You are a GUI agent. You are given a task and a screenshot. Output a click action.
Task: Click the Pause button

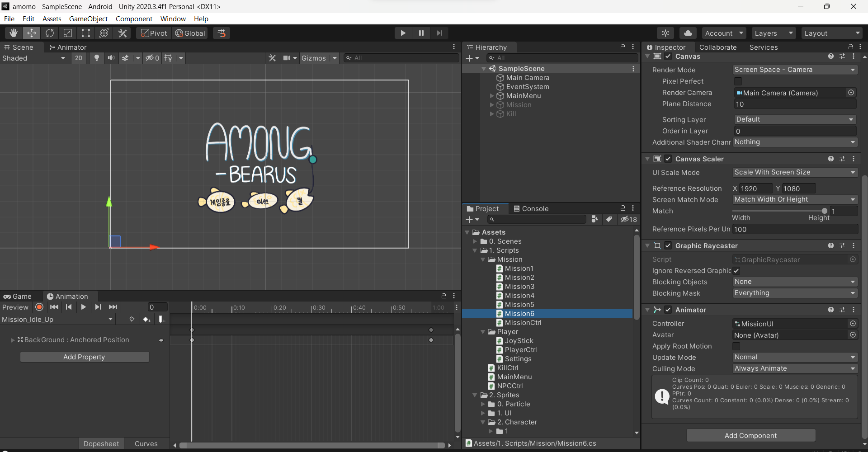coord(421,33)
